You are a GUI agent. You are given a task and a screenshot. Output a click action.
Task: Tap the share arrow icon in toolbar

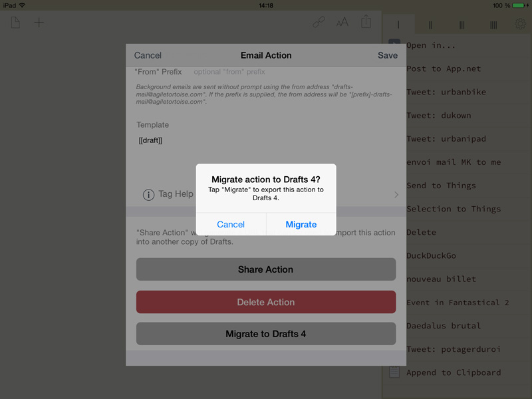click(x=366, y=21)
